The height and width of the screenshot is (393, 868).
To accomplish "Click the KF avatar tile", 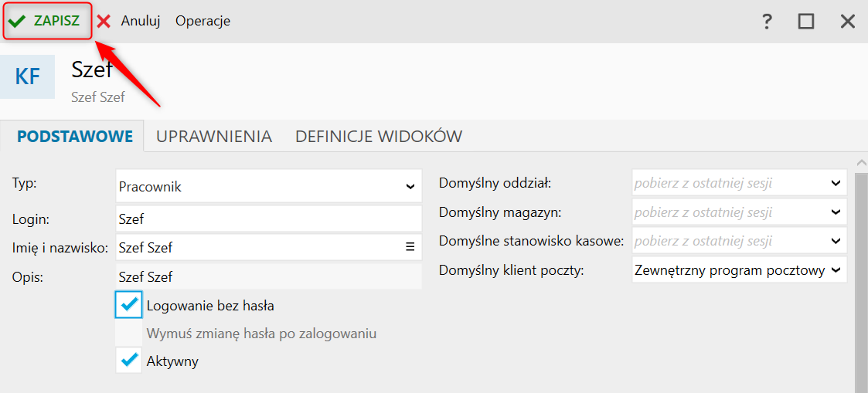I will (28, 77).
